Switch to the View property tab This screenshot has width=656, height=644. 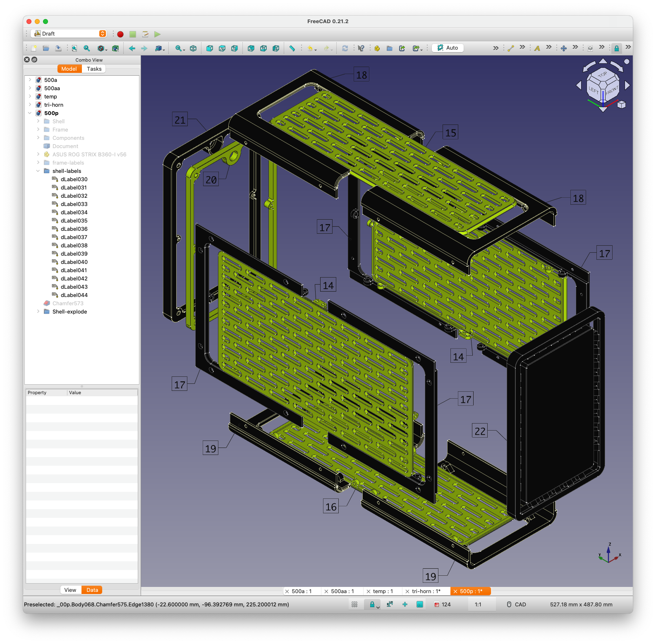(x=70, y=590)
